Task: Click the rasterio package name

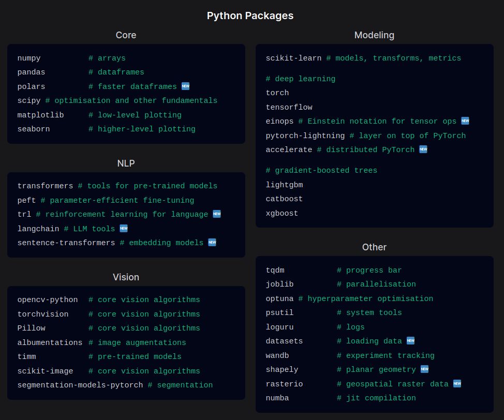Action: pos(284,384)
